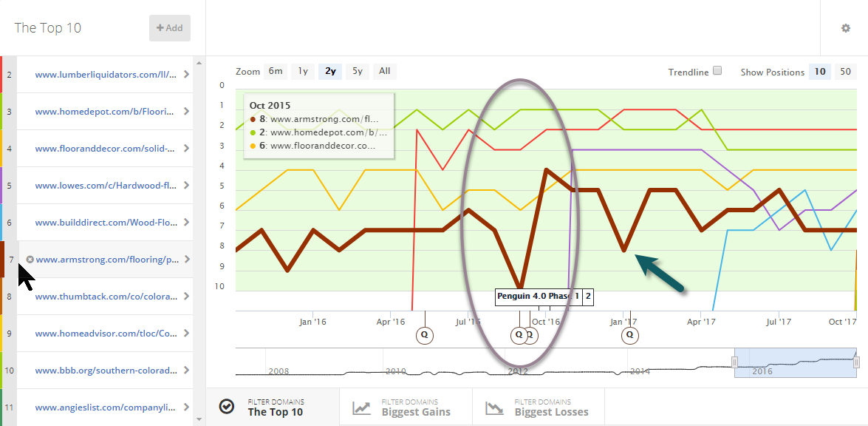The height and width of the screenshot is (426, 868).
Task: Expand the thumbtack.com row chevron
Action: click(187, 297)
